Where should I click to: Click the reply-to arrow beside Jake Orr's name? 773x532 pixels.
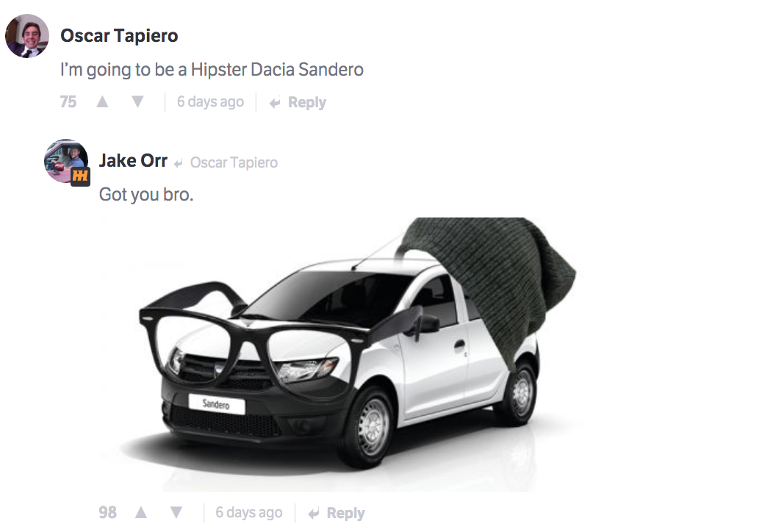tap(179, 163)
